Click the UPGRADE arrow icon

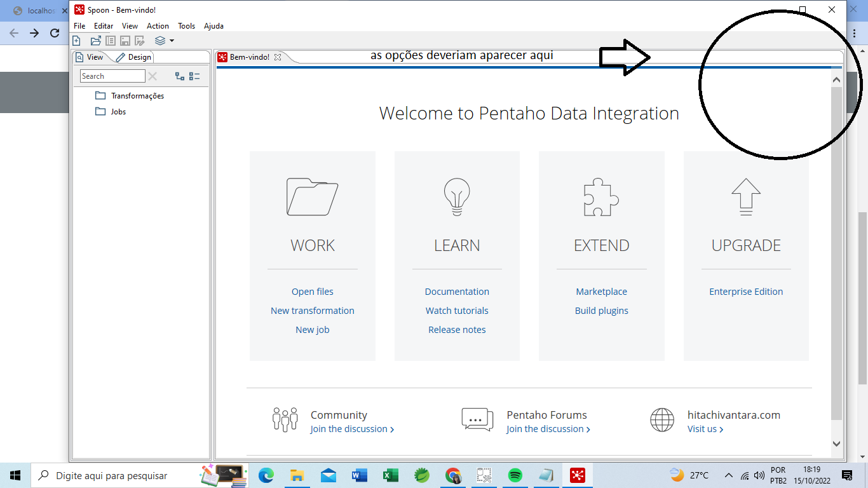point(746,197)
